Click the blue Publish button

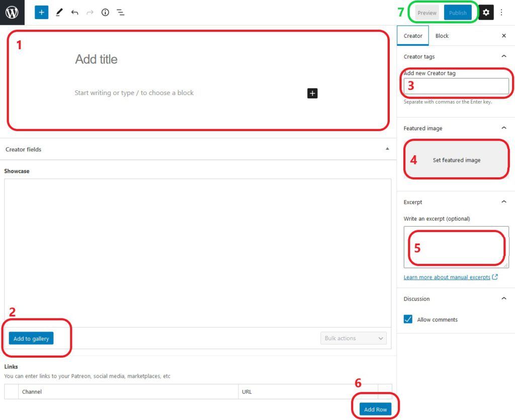point(458,13)
